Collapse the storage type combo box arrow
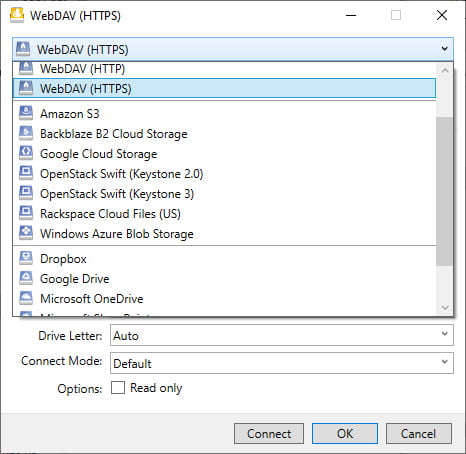The height and width of the screenshot is (454, 466). [444, 49]
